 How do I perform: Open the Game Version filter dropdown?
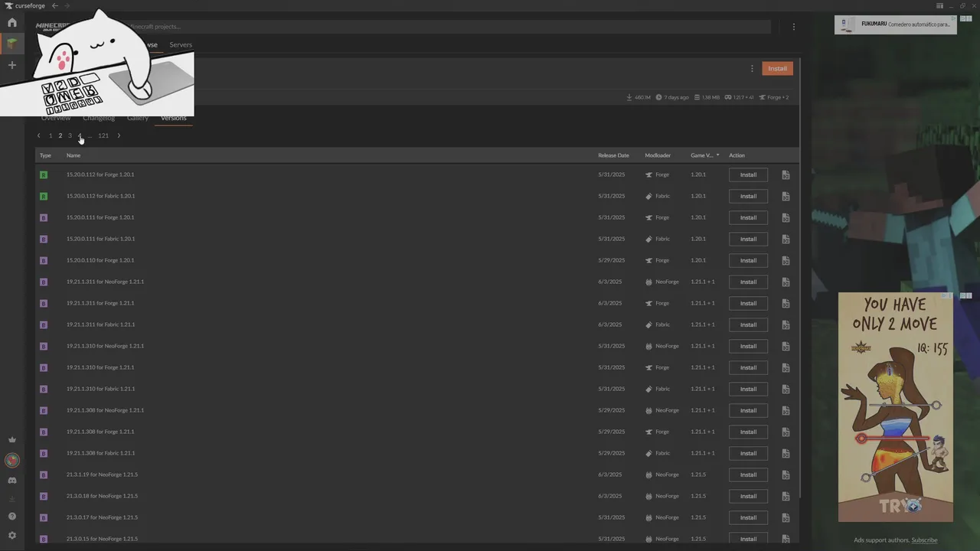pyautogui.click(x=704, y=155)
